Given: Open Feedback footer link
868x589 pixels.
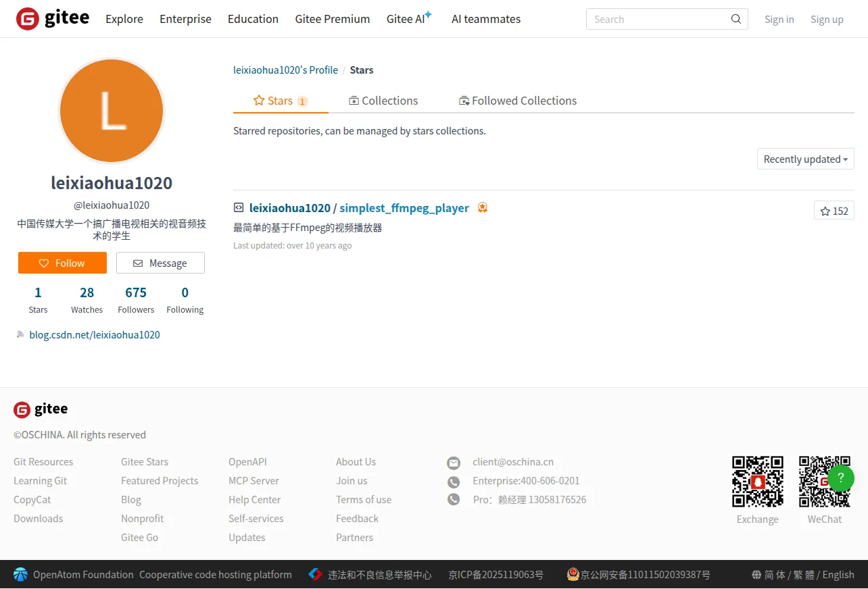Looking at the screenshot, I should (x=358, y=519).
